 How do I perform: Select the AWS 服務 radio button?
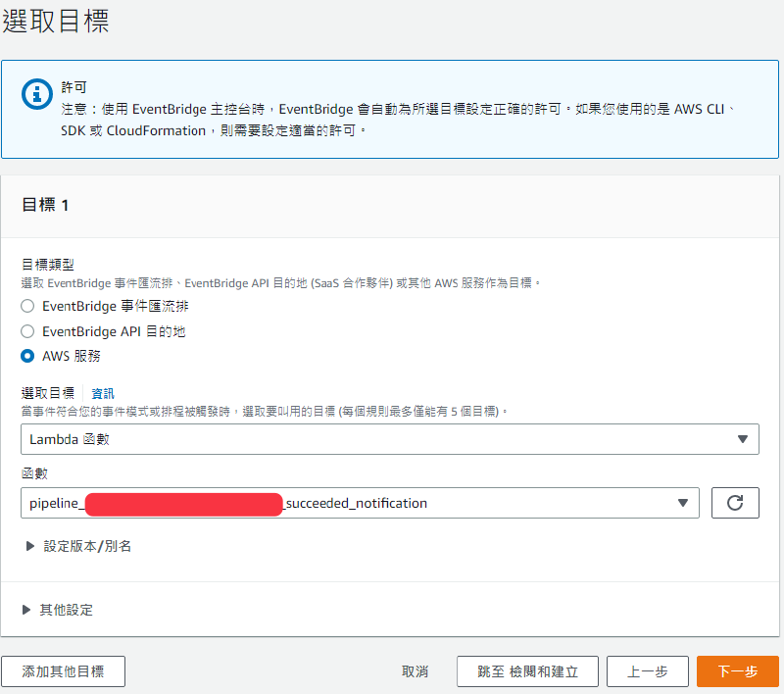tap(26, 356)
